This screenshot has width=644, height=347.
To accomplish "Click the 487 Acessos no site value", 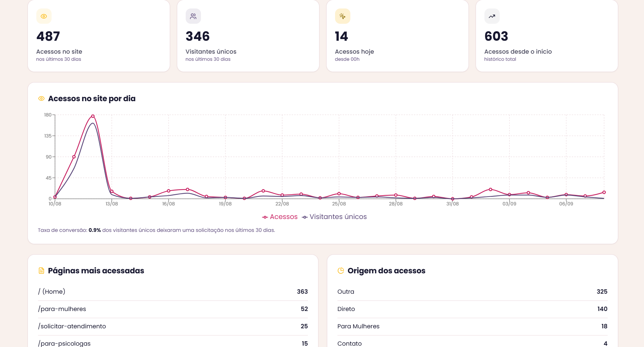I will pos(48,36).
